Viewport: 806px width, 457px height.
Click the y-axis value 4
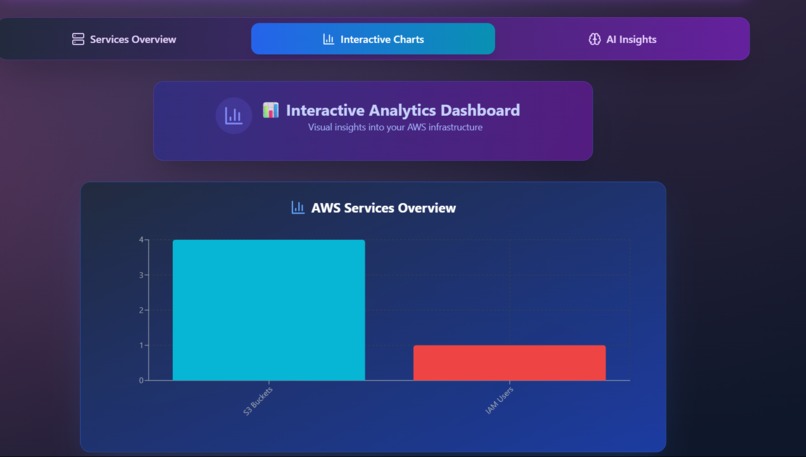click(141, 240)
